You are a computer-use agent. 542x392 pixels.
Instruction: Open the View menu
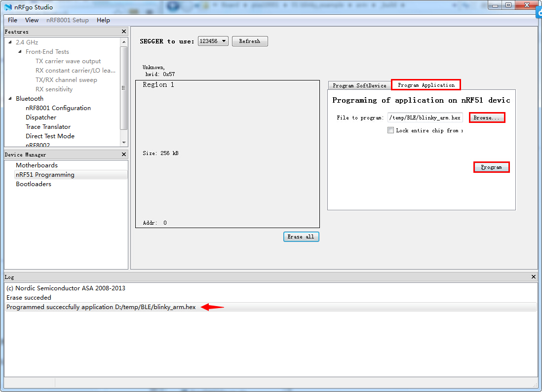pyautogui.click(x=32, y=20)
